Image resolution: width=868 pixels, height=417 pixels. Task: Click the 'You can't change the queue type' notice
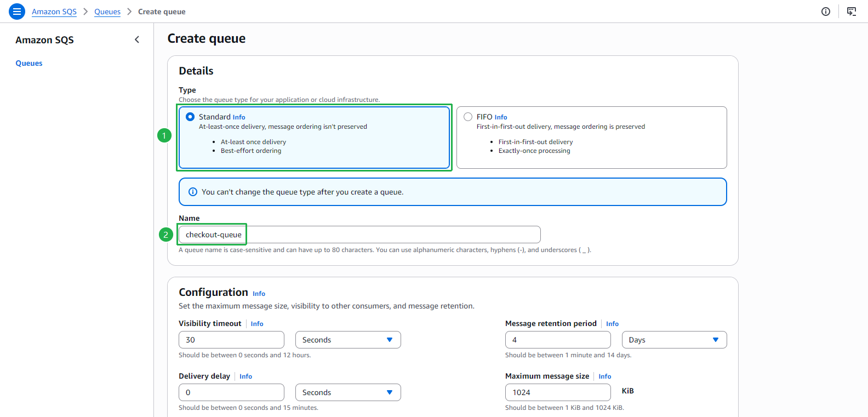click(x=453, y=192)
